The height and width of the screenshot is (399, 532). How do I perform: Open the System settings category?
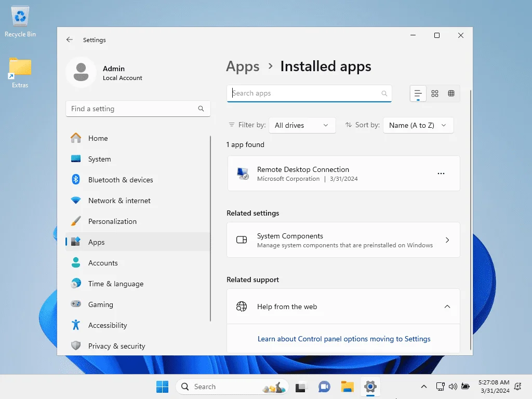coord(138,159)
